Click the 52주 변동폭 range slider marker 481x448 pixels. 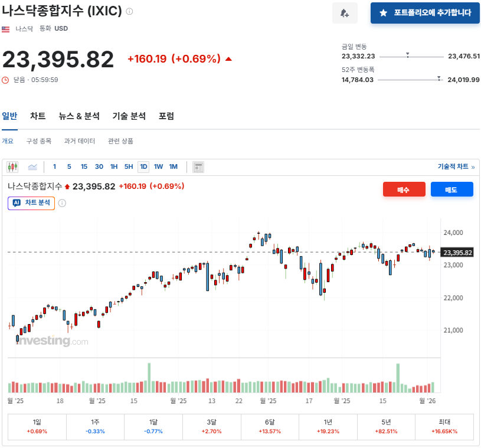(x=439, y=79)
